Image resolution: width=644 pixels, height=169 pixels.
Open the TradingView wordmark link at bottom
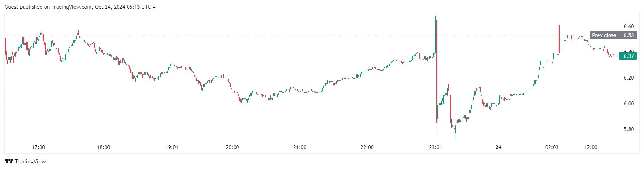pyautogui.click(x=30, y=162)
